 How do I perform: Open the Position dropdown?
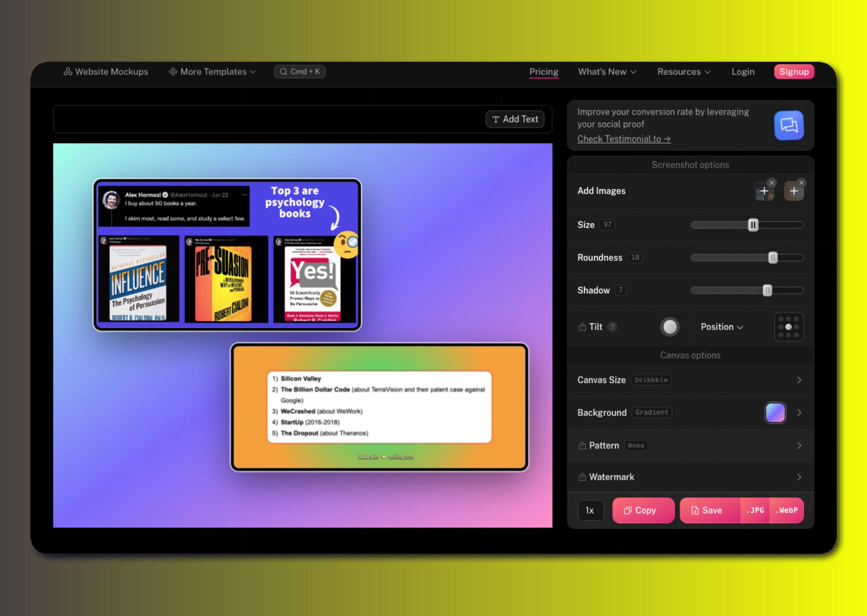pos(722,327)
